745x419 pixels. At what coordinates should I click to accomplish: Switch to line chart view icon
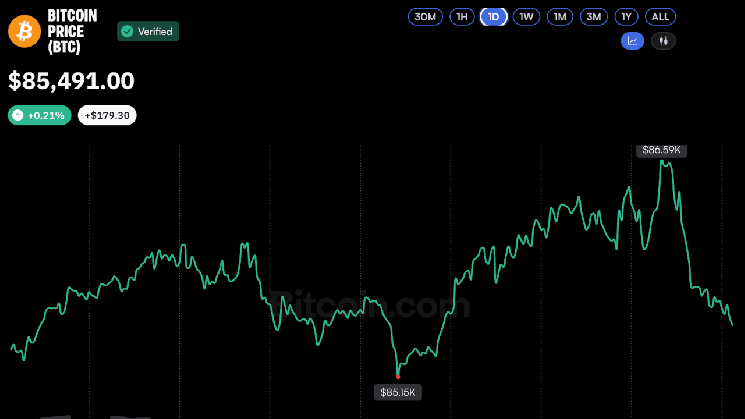tap(632, 41)
